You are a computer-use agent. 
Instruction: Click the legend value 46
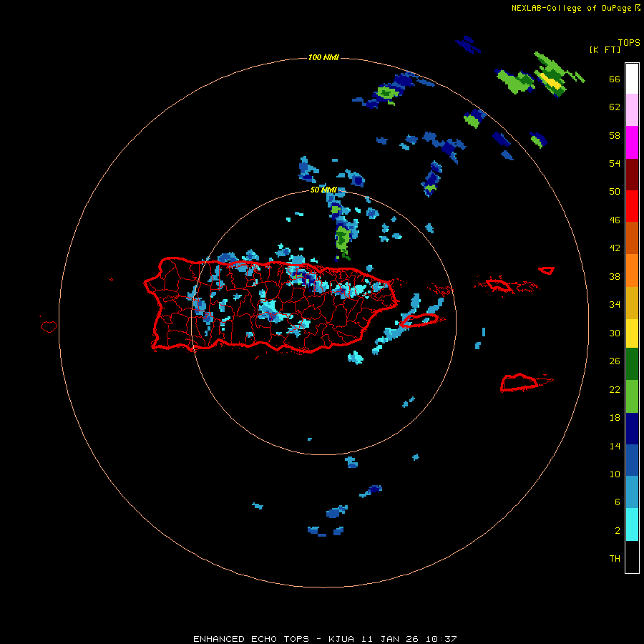[615, 220]
